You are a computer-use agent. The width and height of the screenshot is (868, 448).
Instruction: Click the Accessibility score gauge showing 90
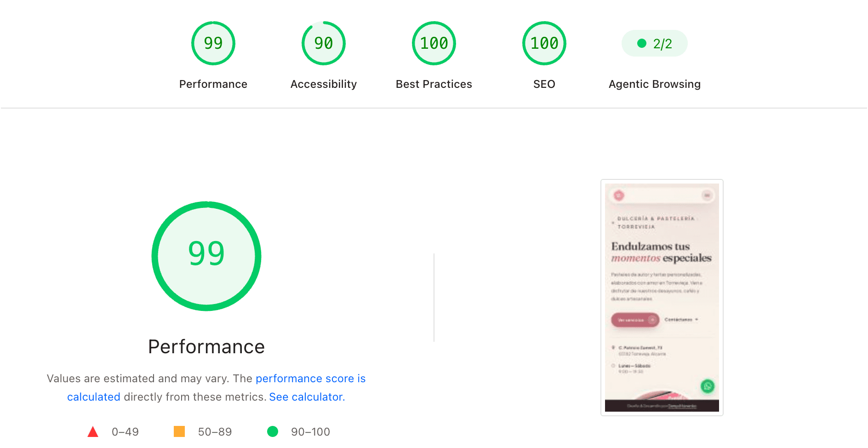324,43
